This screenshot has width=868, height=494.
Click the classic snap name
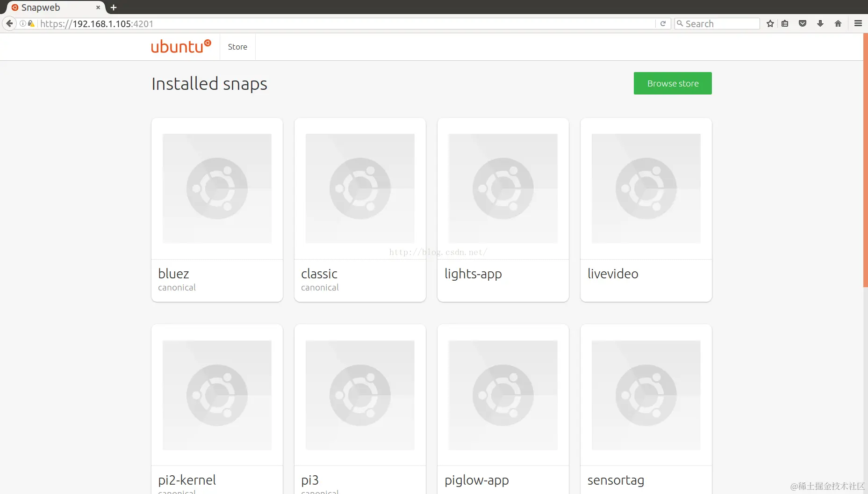319,274
